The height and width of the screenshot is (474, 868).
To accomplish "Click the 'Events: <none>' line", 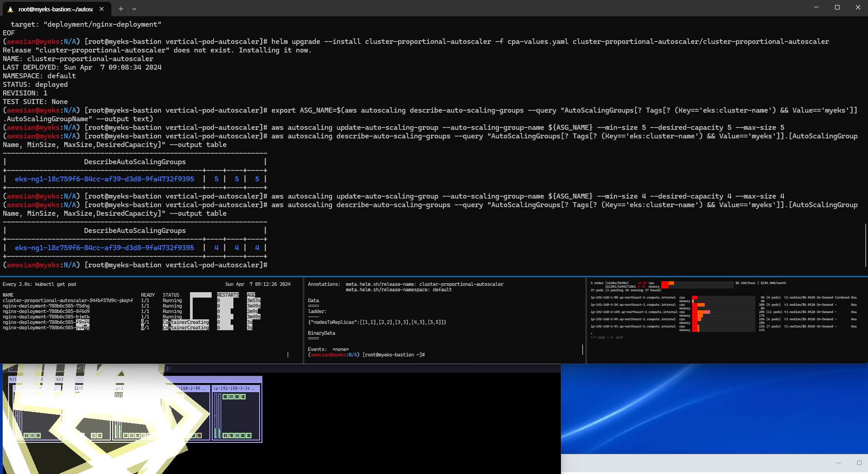I will click(328, 349).
